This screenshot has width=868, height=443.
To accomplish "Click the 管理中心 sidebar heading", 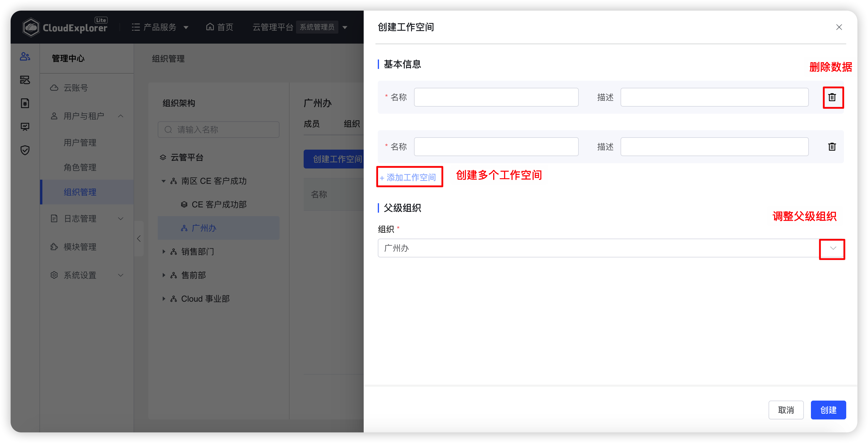I will click(68, 58).
